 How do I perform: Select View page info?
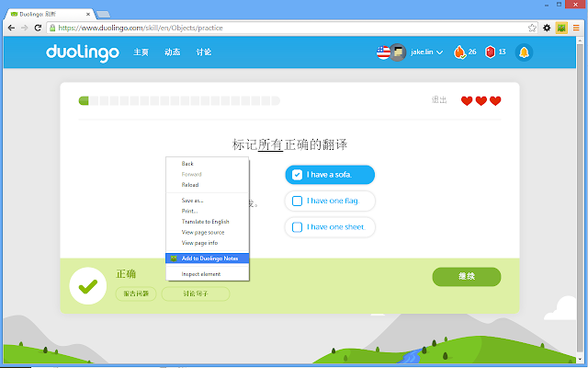point(207,243)
